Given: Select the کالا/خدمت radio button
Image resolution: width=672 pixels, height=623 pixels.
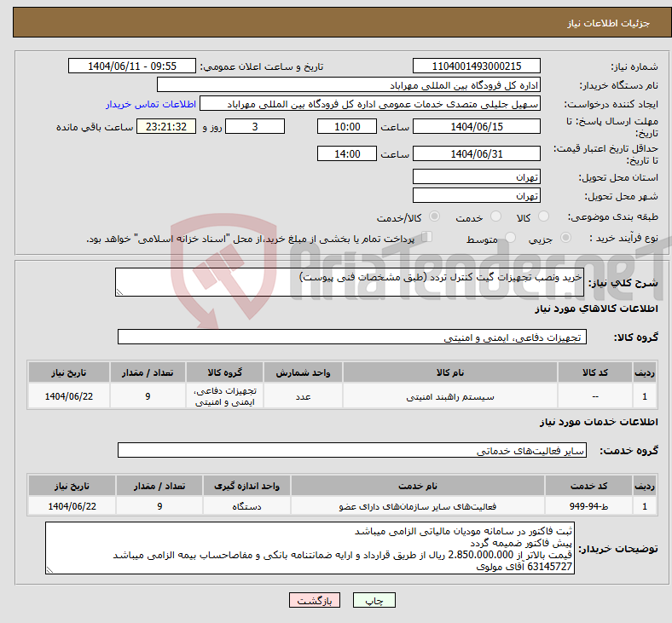Looking at the screenshot, I should pos(434,216).
